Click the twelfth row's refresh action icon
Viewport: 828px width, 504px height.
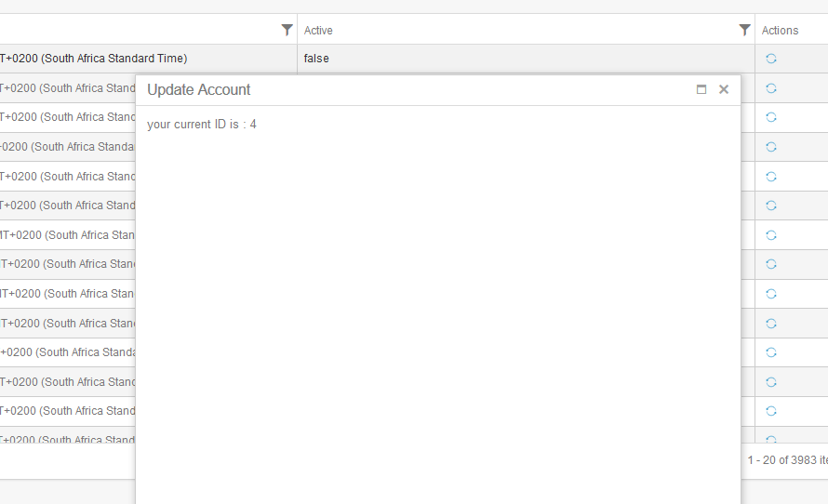[771, 381]
